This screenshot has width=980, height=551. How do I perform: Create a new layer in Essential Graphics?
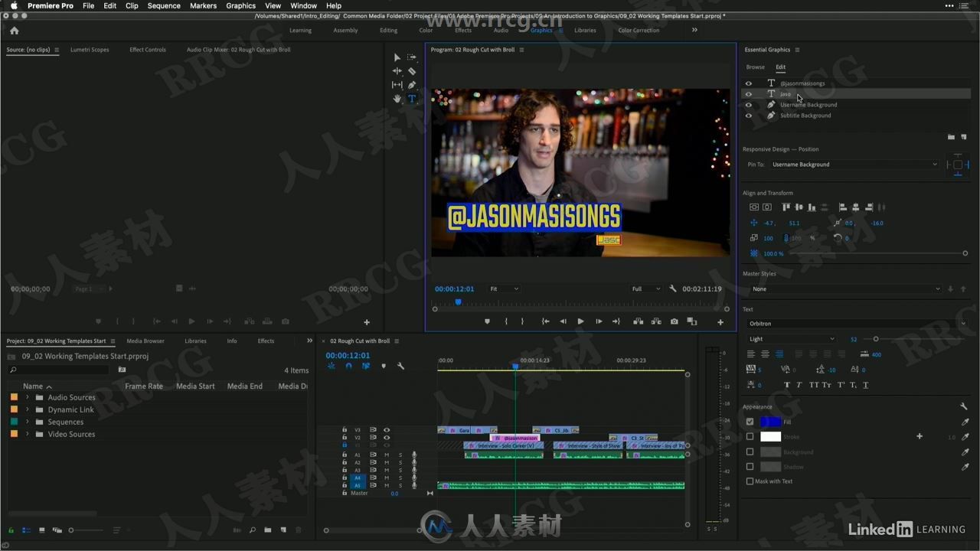pyautogui.click(x=963, y=137)
